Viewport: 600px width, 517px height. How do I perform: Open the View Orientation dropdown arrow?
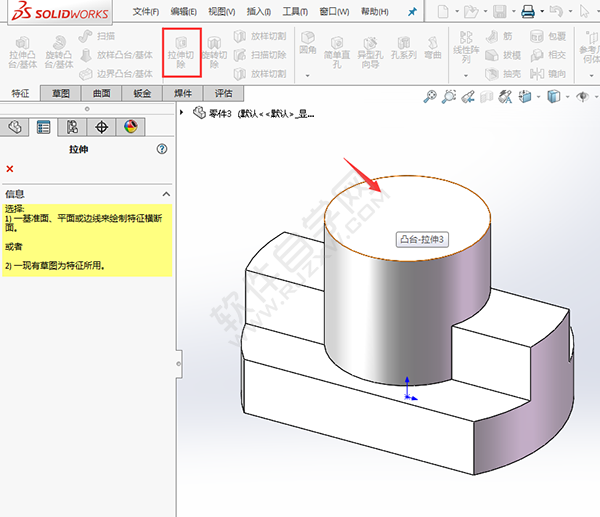click(538, 97)
